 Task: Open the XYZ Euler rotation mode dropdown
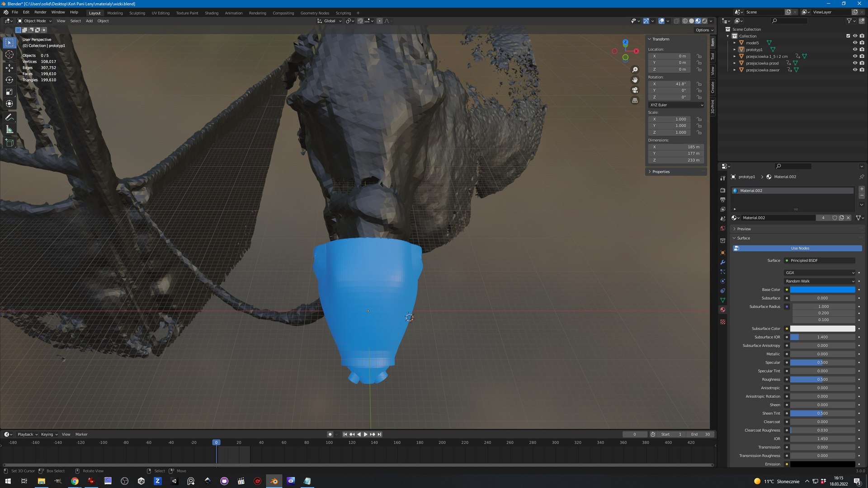pyautogui.click(x=676, y=105)
